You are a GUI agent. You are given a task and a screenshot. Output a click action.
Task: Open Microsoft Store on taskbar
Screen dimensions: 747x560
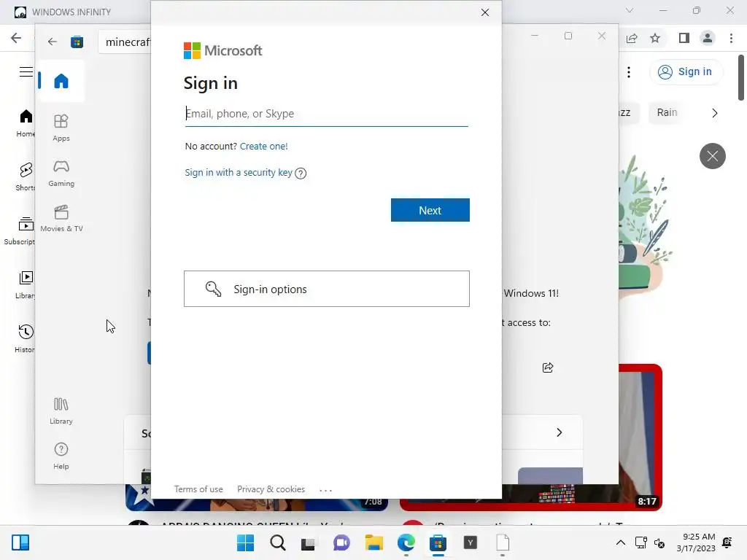point(438,542)
